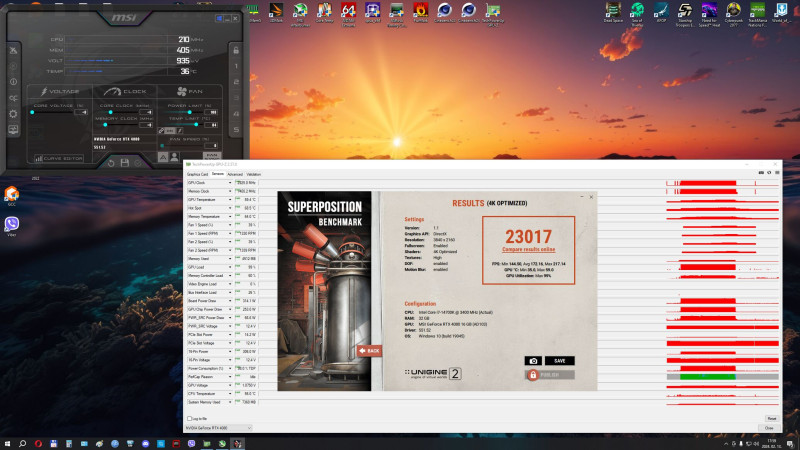Open the AIDA64 Extreme desktop shortcut
This screenshot has height=450, width=800.
coord(348,14)
